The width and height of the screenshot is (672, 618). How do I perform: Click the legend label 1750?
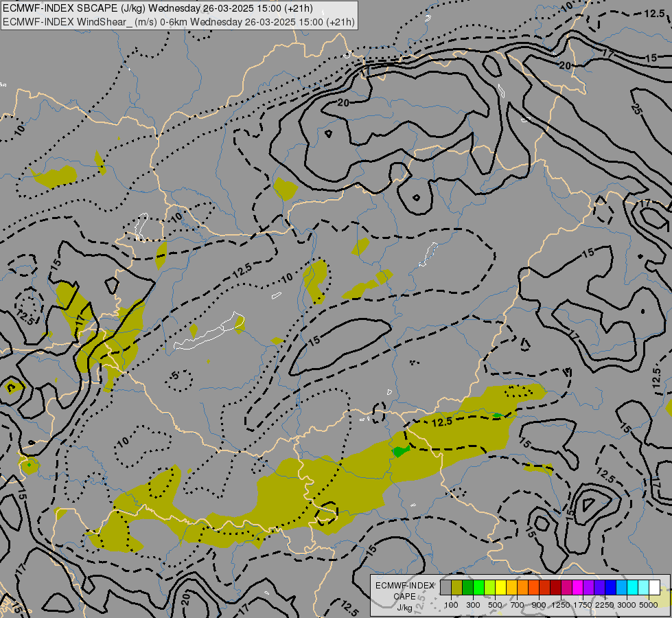click(x=583, y=605)
